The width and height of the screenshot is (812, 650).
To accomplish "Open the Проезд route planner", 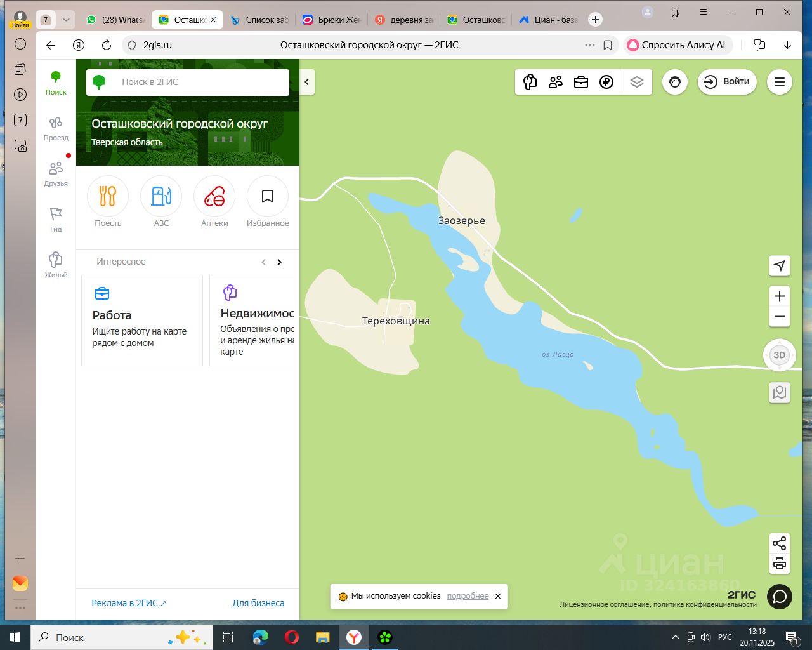I will (56, 129).
